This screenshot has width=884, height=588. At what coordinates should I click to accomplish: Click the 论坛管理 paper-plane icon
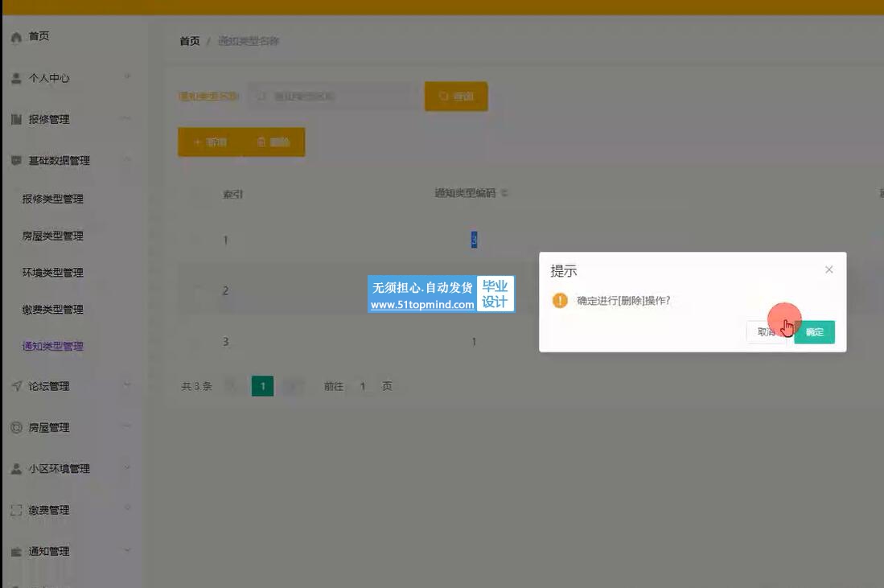coord(16,386)
